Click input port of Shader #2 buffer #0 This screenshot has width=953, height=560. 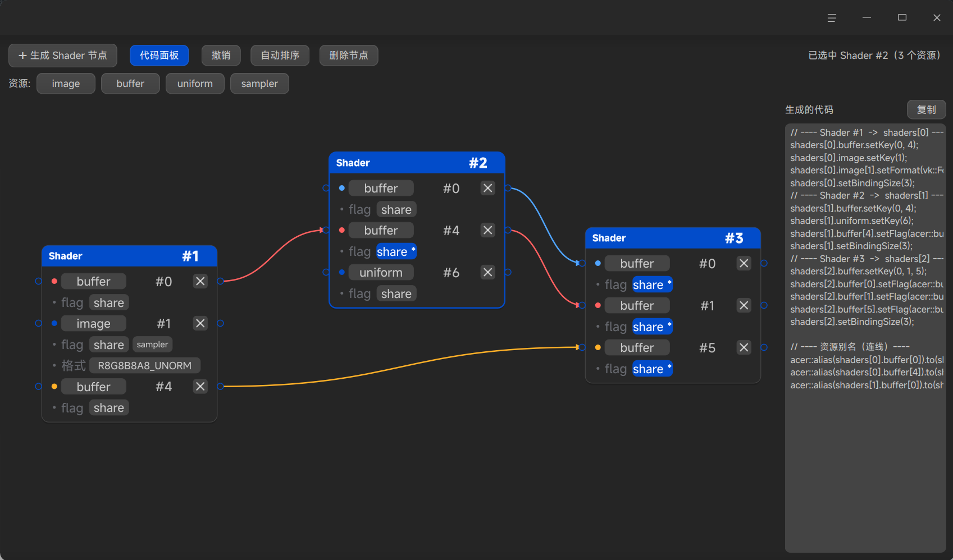point(326,188)
